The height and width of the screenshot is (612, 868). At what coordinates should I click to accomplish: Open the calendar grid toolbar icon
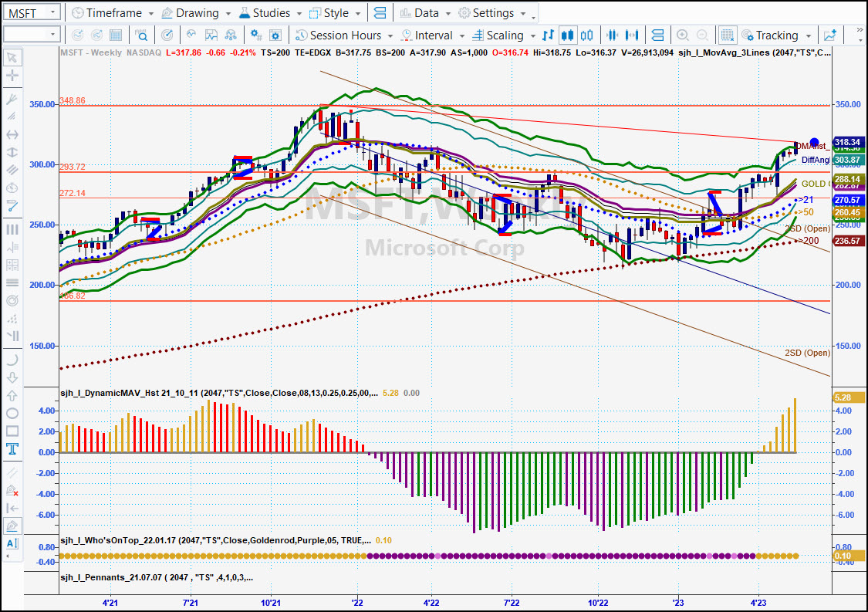tap(116, 36)
